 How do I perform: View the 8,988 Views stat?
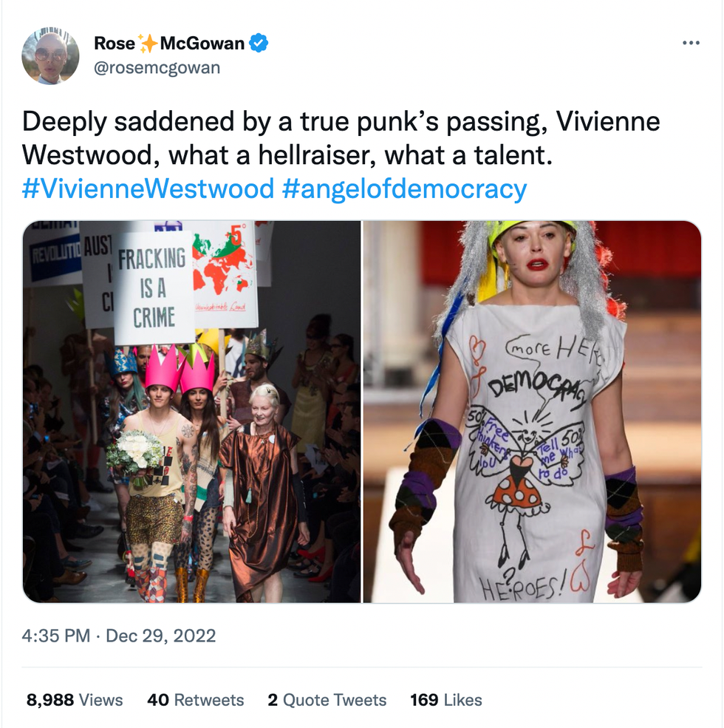[x=75, y=700]
